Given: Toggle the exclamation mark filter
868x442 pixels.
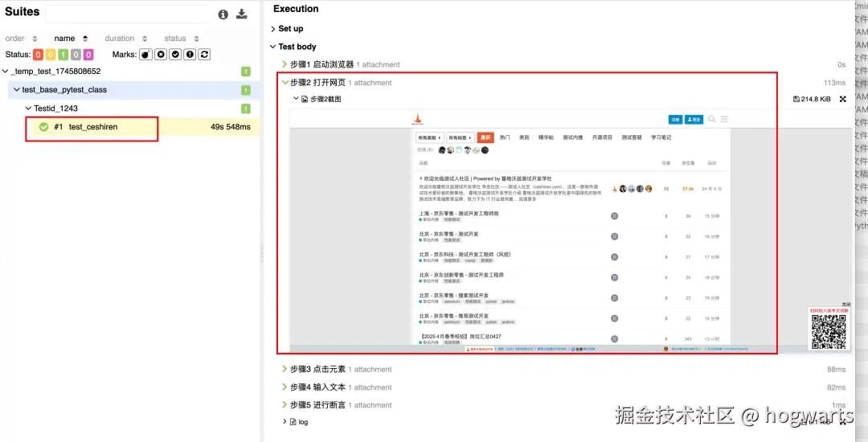Looking at the screenshot, I should pos(190,54).
